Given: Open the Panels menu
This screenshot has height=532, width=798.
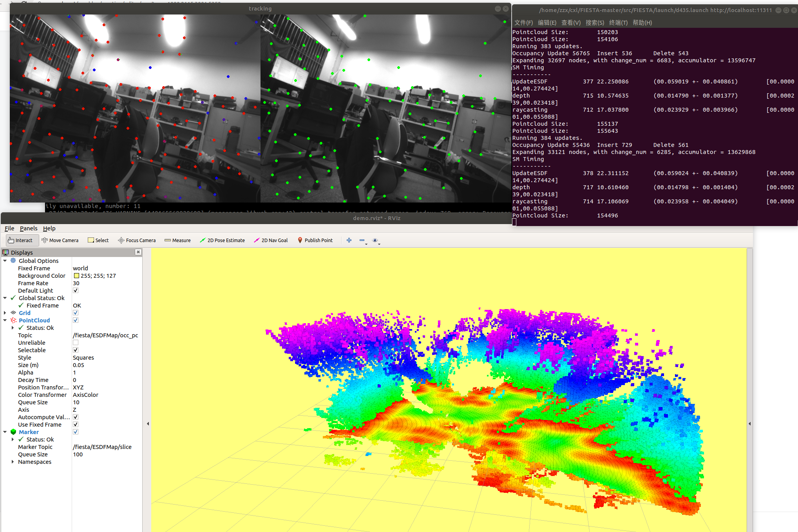Looking at the screenshot, I should [28, 228].
